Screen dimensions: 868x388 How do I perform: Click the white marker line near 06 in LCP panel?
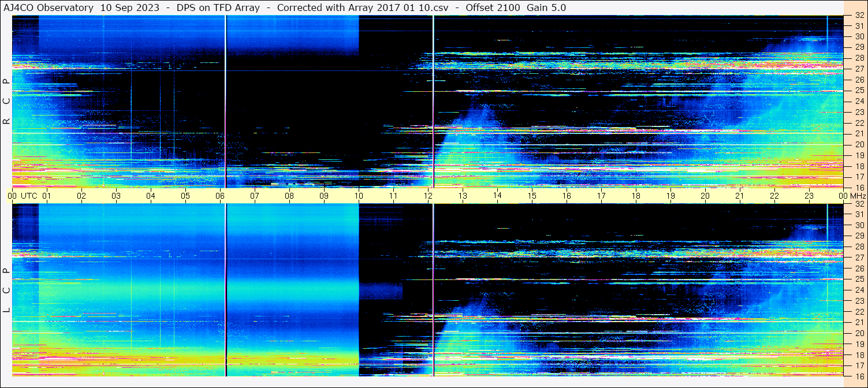coord(225,290)
